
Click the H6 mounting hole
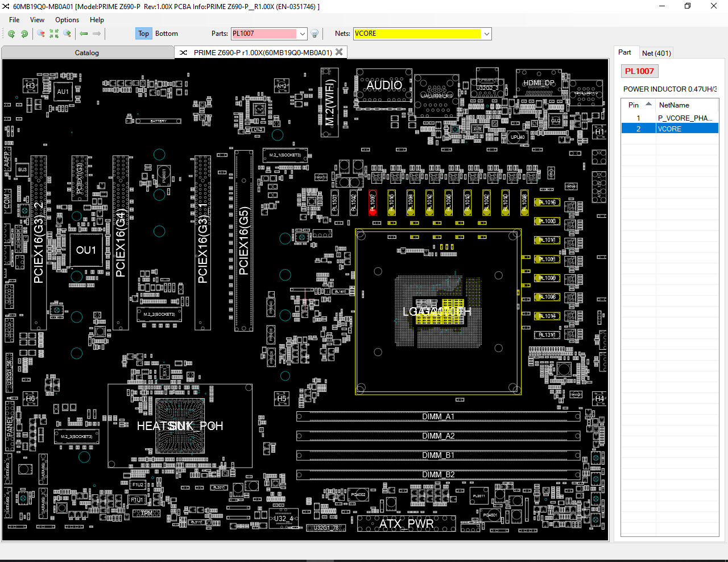(30, 398)
